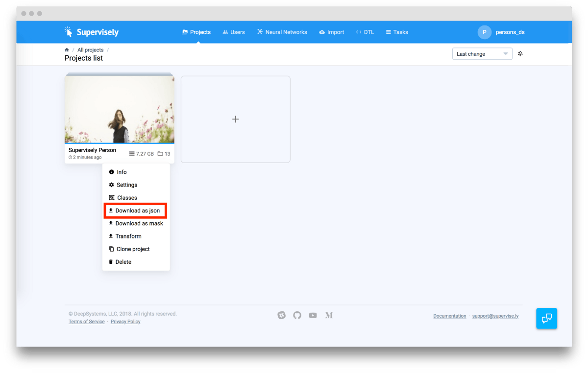This screenshot has height=375, width=588.
Task: Click the "+" card to add a project
Action: [235, 119]
